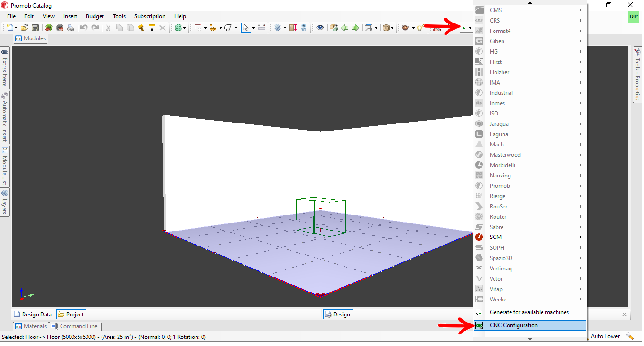
Task: Open dropdown arrow next to New icon
Action: [x=16, y=28]
